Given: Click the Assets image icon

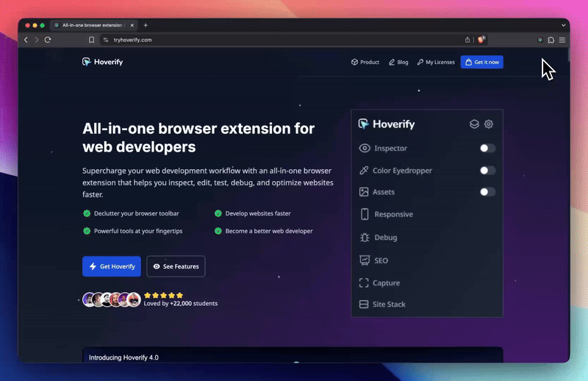Looking at the screenshot, I should coord(364,192).
